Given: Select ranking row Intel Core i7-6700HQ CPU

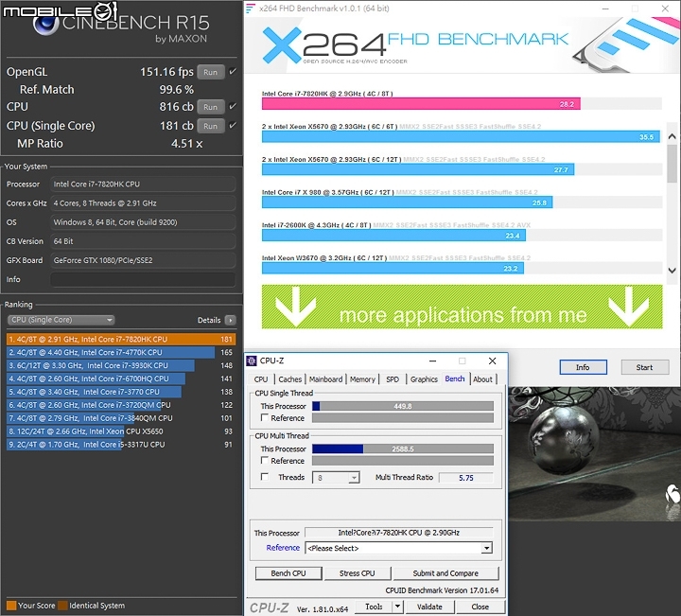Looking at the screenshot, I should point(121,378).
